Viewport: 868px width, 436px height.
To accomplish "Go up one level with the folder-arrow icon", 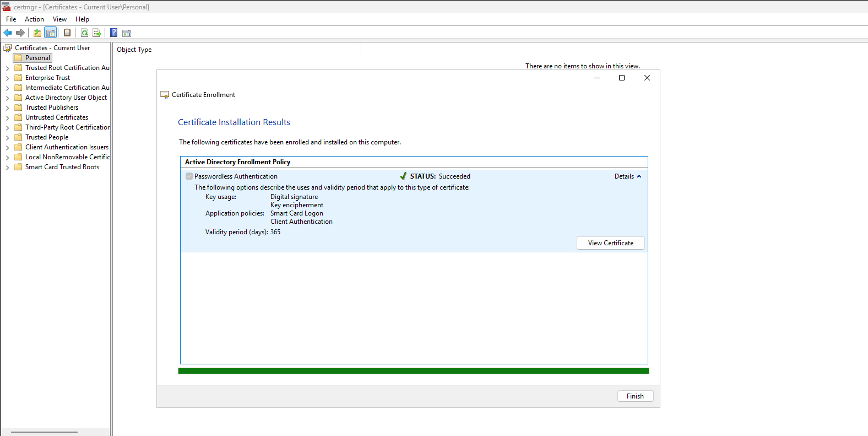I will point(37,33).
